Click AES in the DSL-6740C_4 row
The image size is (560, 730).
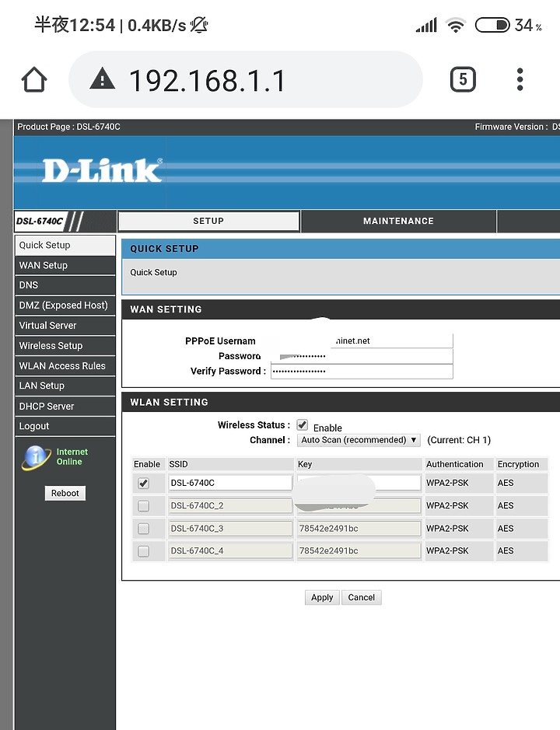506,550
